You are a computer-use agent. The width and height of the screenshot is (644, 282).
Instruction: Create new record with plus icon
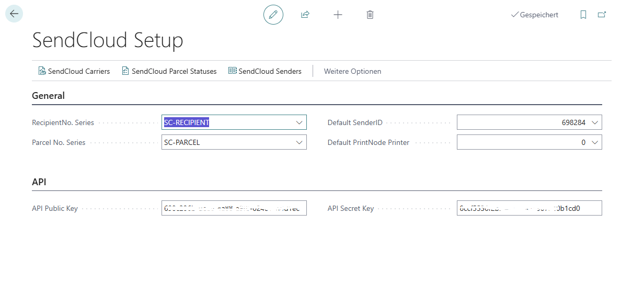(x=338, y=15)
